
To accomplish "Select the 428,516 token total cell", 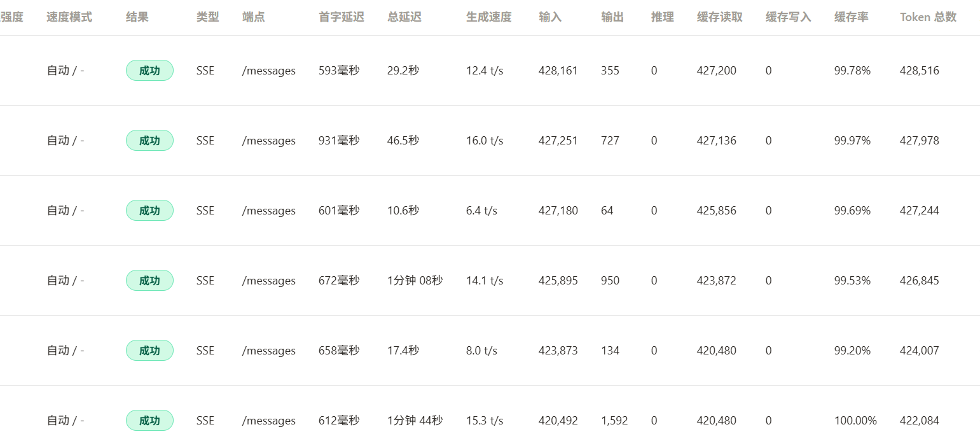I will pos(920,71).
